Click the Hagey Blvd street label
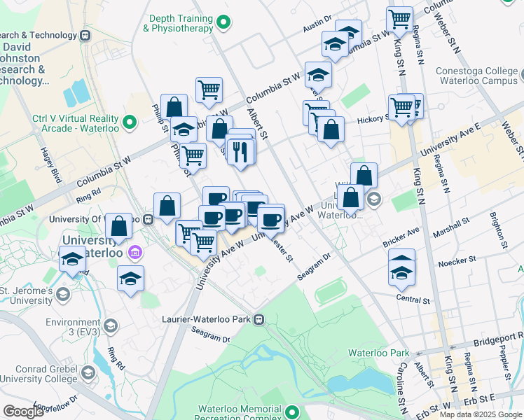524x420 pixels. tap(51, 165)
